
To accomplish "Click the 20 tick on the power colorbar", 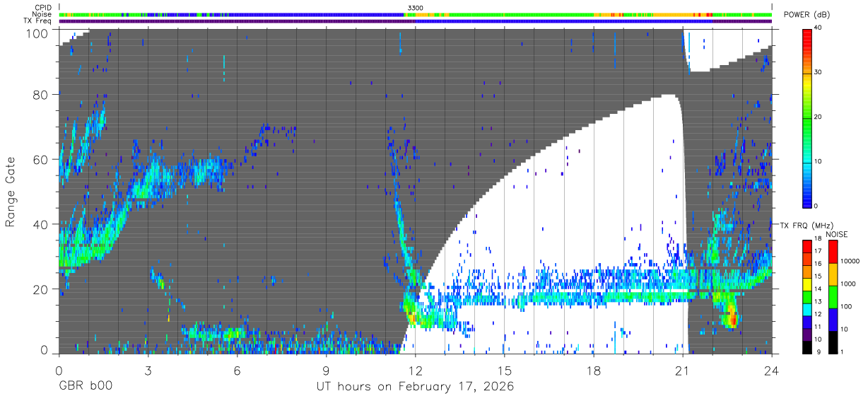I will [819, 117].
